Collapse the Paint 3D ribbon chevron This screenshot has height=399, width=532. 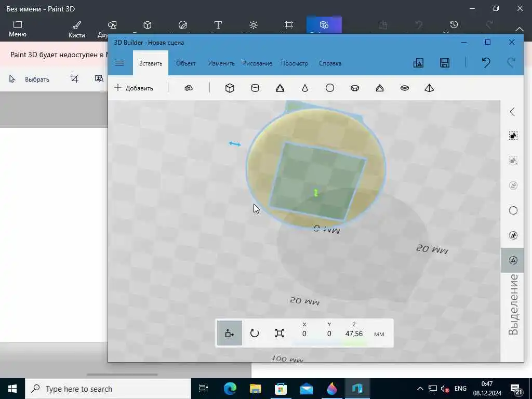520,29
